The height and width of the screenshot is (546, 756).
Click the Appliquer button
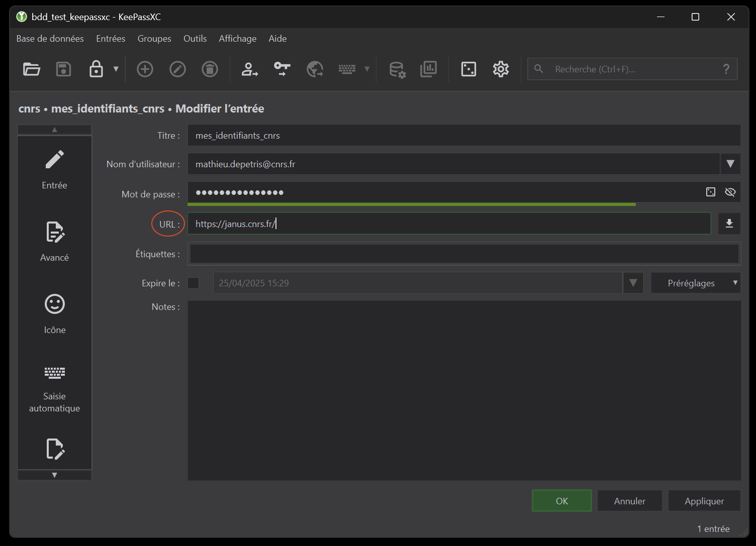coord(704,501)
